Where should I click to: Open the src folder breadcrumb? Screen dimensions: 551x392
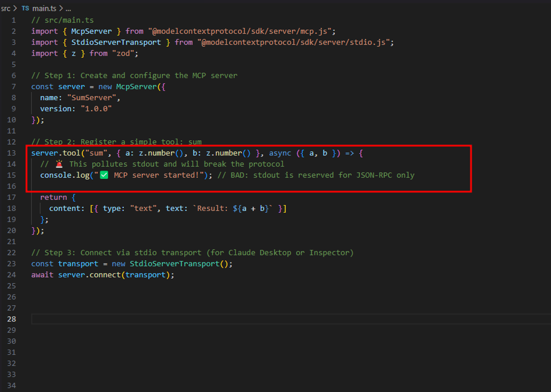click(x=6, y=9)
